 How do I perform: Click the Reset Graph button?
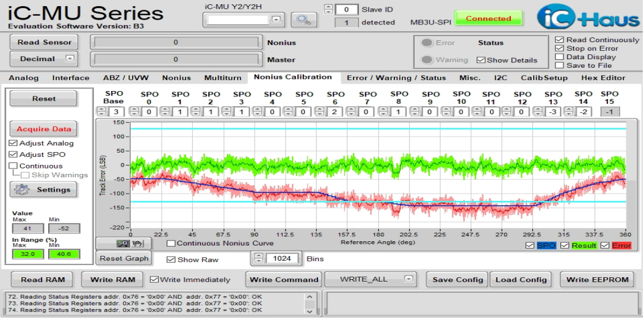pos(125,259)
